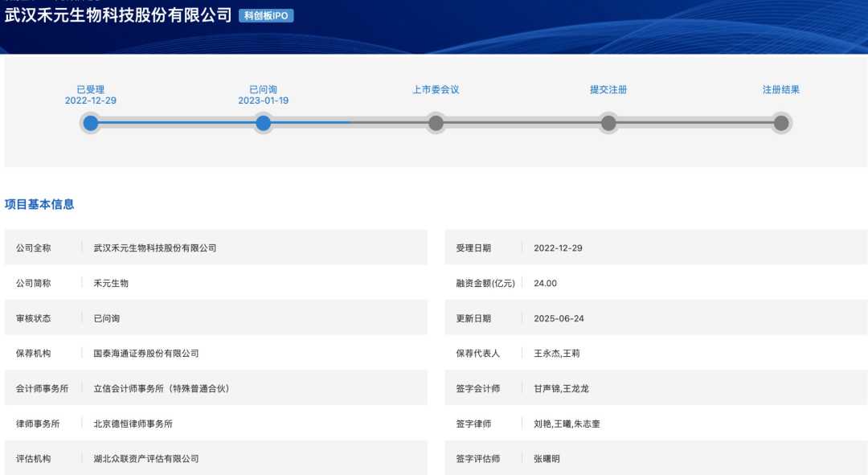
Task: Click the update date 2025-06-24 value
Action: [559, 318]
